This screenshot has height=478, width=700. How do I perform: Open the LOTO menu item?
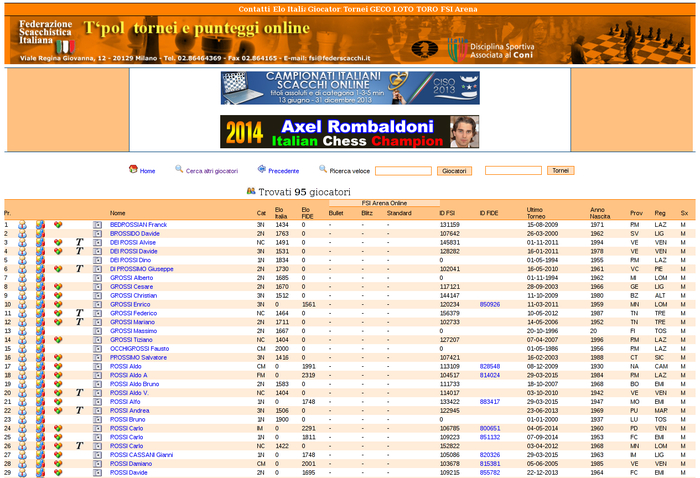[403, 9]
